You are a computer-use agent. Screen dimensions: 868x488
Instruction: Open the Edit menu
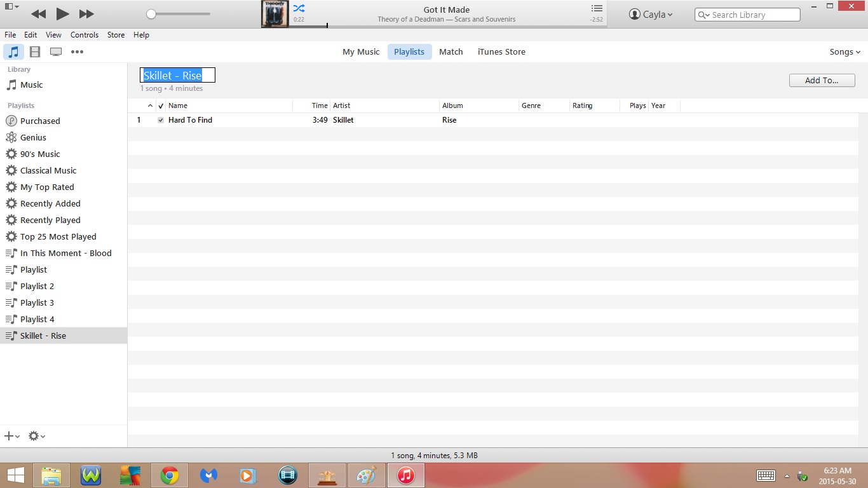click(x=31, y=35)
